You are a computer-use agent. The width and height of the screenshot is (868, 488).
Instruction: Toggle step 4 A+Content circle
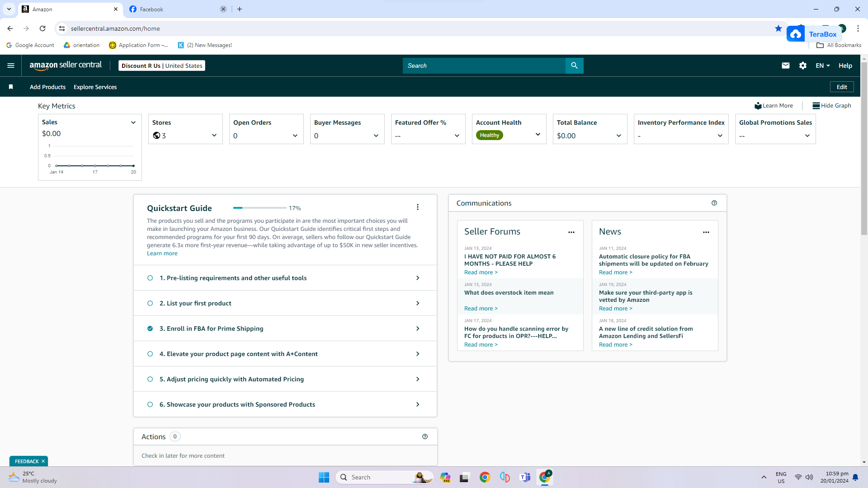[150, 354]
